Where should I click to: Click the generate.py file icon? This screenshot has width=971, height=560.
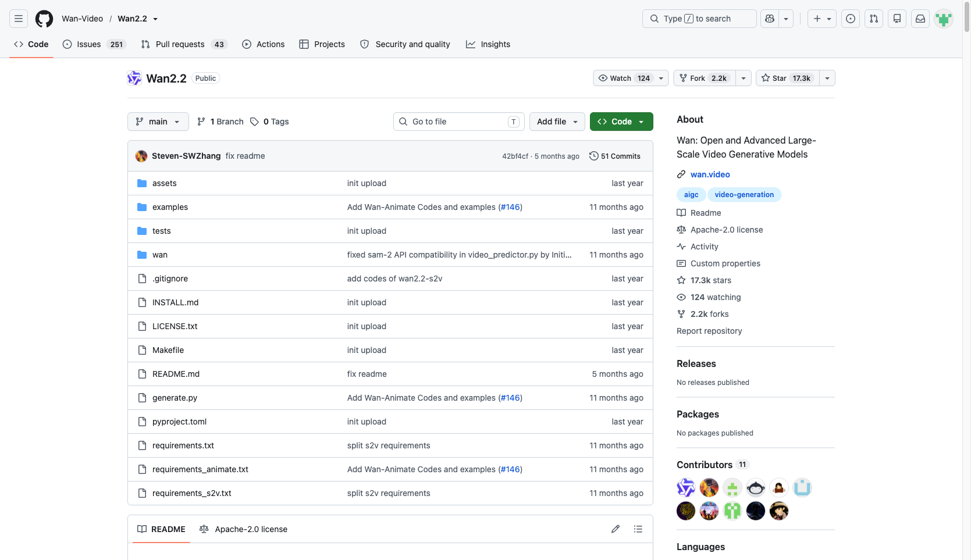click(x=142, y=398)
